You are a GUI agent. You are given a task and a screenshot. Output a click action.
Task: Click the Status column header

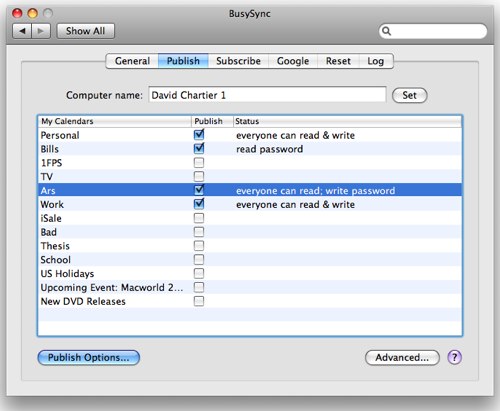click(x=347, y=121)
